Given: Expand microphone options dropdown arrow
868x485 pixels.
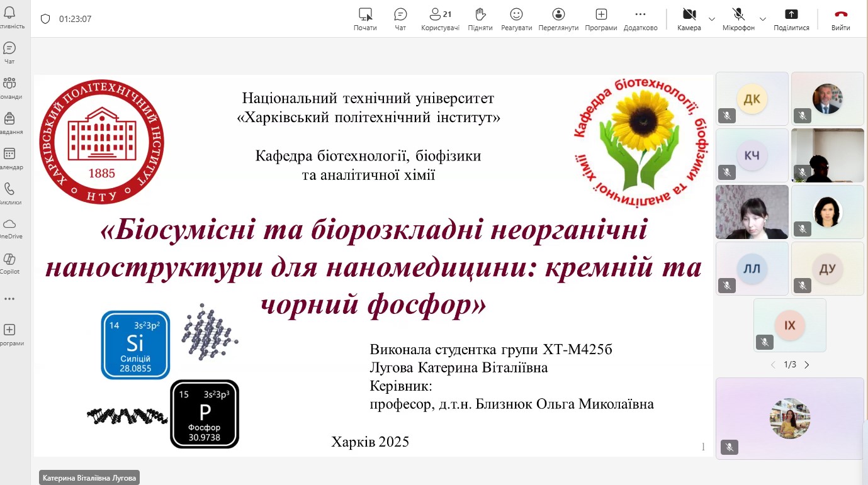Looking at the screenshot, I should 763,19.
